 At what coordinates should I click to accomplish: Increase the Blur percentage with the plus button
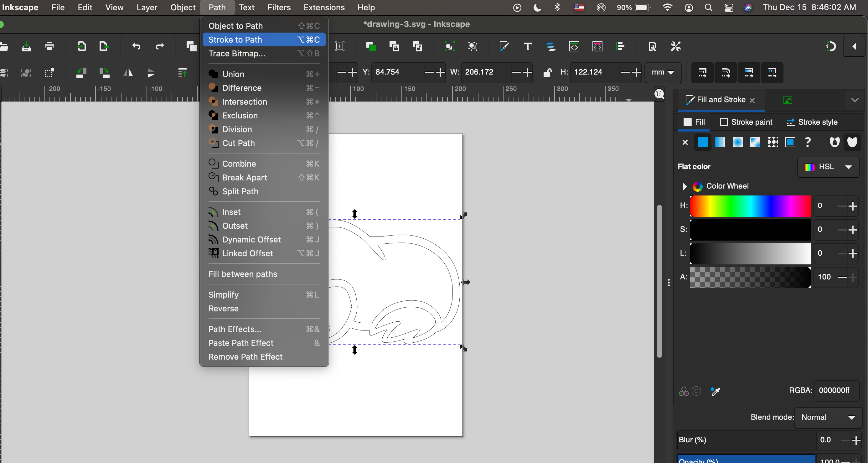pos(856,440)
